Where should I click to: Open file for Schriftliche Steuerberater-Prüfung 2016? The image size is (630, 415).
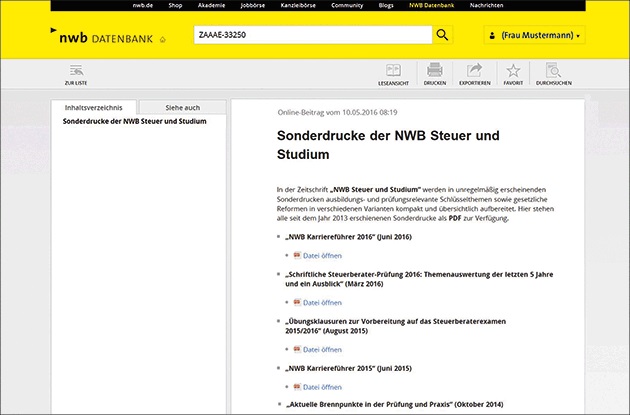tap(321, 302)
